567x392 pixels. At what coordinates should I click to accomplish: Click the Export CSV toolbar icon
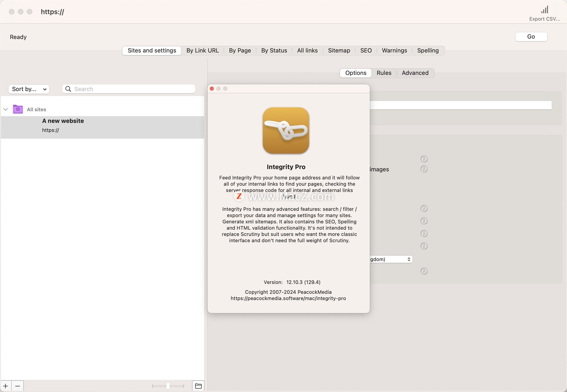544,13
